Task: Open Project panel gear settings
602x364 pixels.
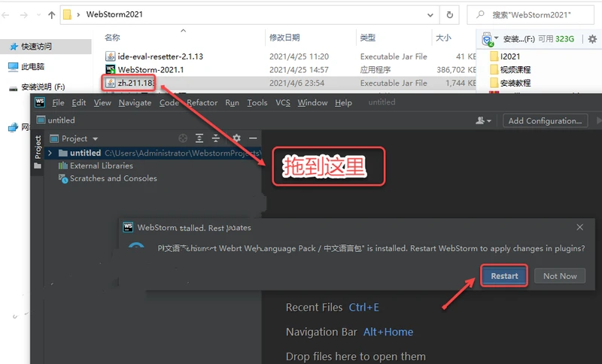Action: point(236,138)
